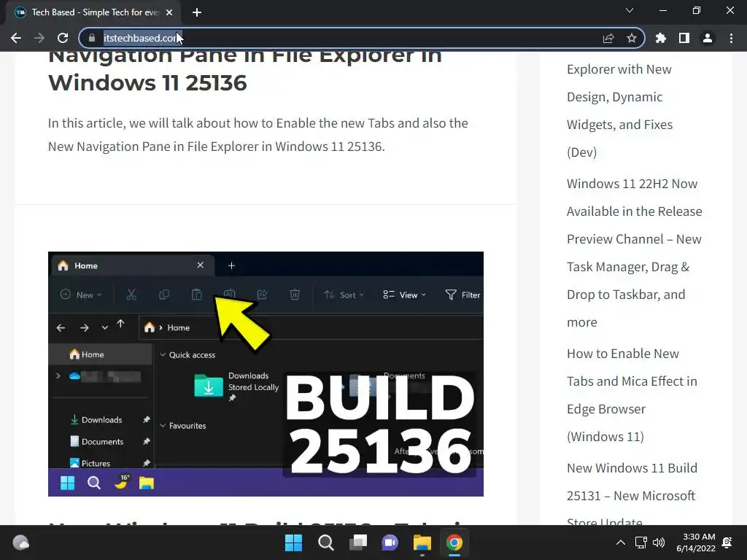Open Task View on the taskbar
This screenshot has width=747, height=560.
(x=357, y=542)
